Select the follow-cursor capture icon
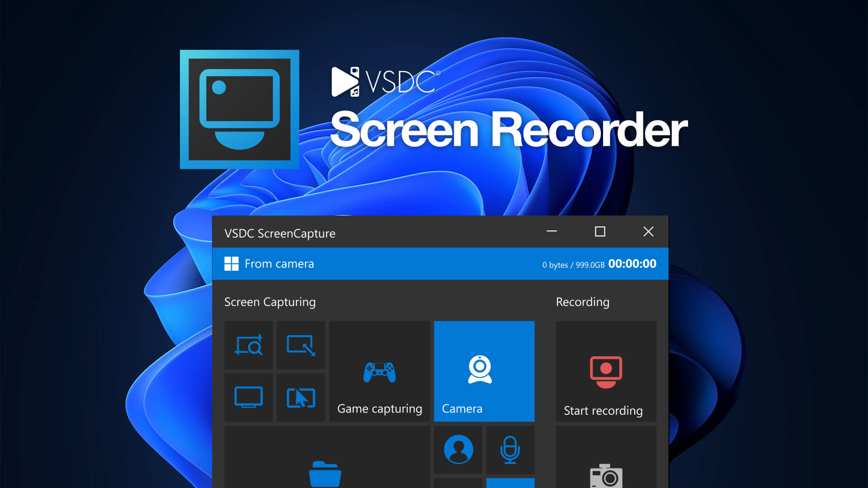The width and height of the screenshot is (868, 488). pyautogui.click(x=301, y=397)
